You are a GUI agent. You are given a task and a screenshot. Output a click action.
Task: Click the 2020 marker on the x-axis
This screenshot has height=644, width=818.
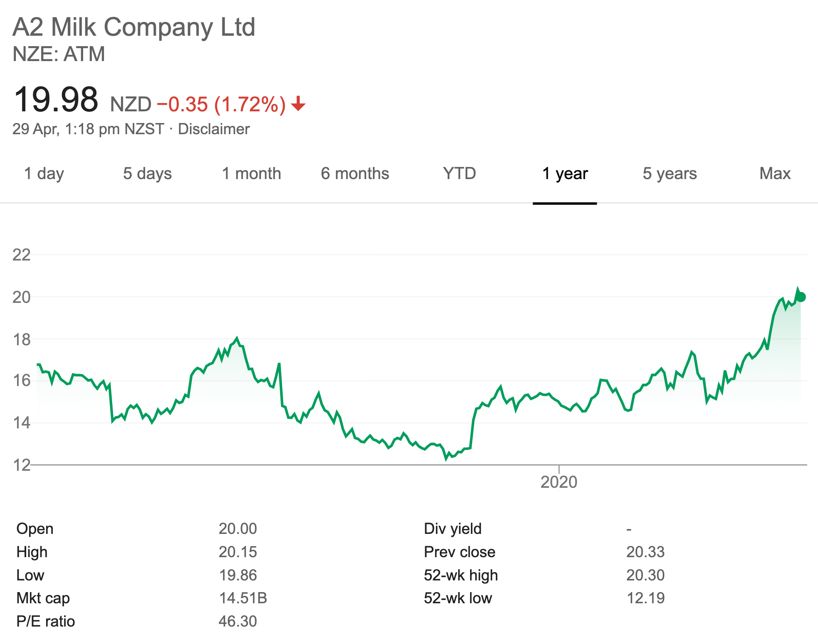(559, 482)
